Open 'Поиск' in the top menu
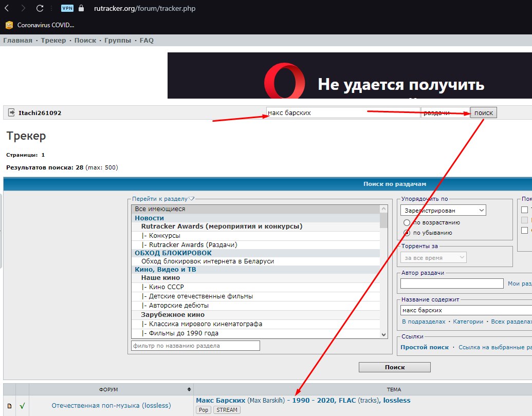 tap(85, 41)
